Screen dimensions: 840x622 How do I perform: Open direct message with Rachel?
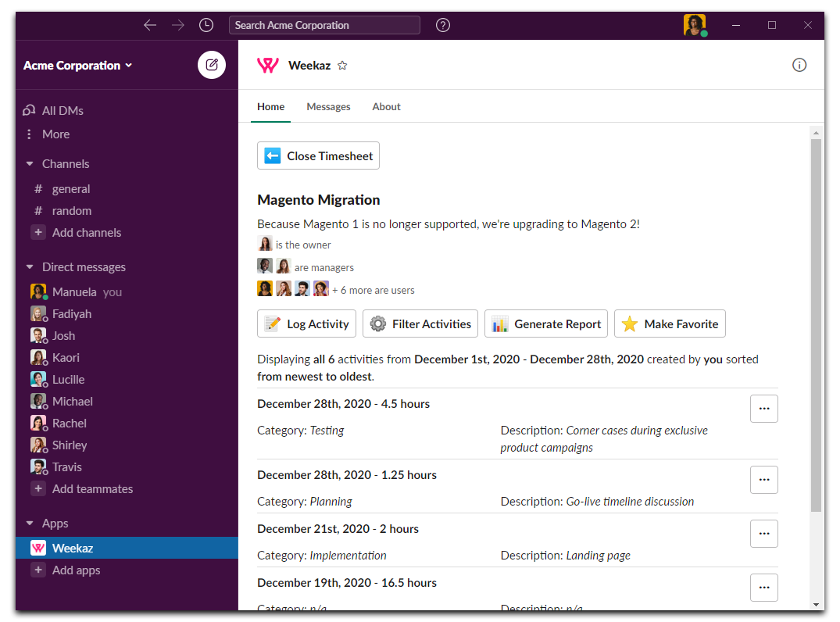(x=127, y=424)
